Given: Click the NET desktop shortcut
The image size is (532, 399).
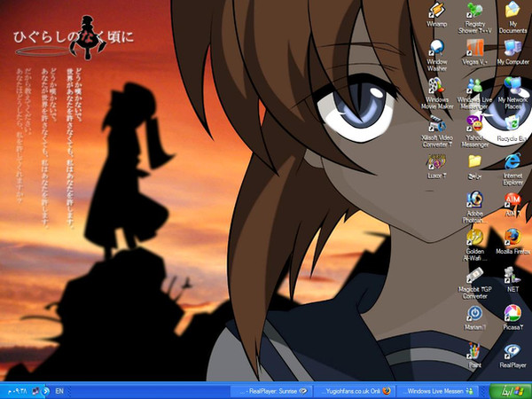Looking at the screenshot, I should [512, 279].
